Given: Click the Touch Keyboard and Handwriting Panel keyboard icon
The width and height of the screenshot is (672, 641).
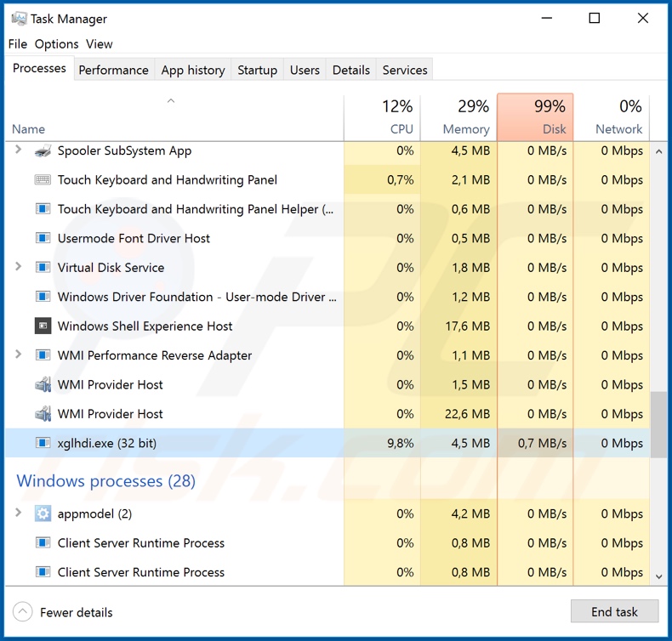Looking at the screenshot, I should coord(43,180).
